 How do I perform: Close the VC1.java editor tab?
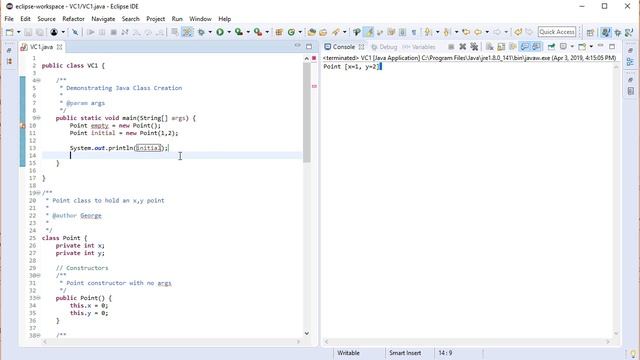pos(60,47)
